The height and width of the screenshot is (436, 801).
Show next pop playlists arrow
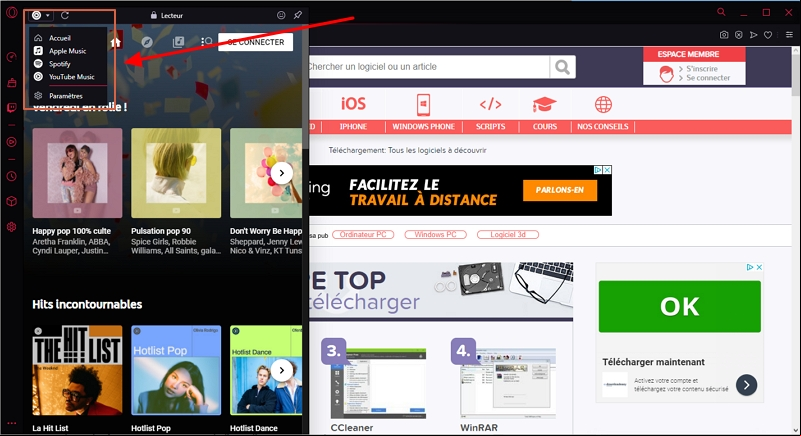pos(281,173)
